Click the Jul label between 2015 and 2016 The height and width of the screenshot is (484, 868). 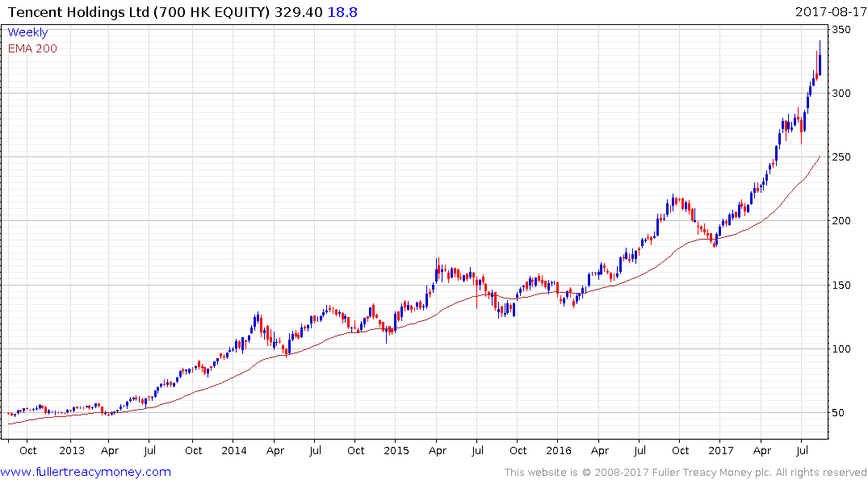(x=477, y=451)
